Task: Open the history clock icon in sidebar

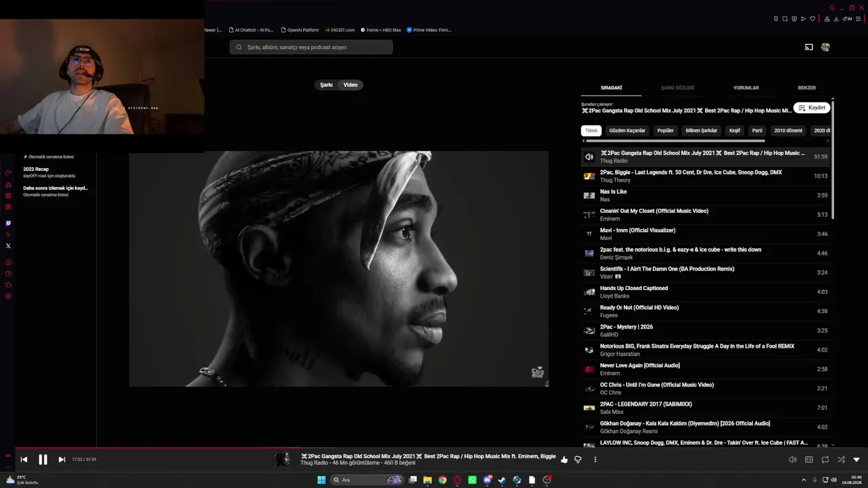Action: [8, 274]
